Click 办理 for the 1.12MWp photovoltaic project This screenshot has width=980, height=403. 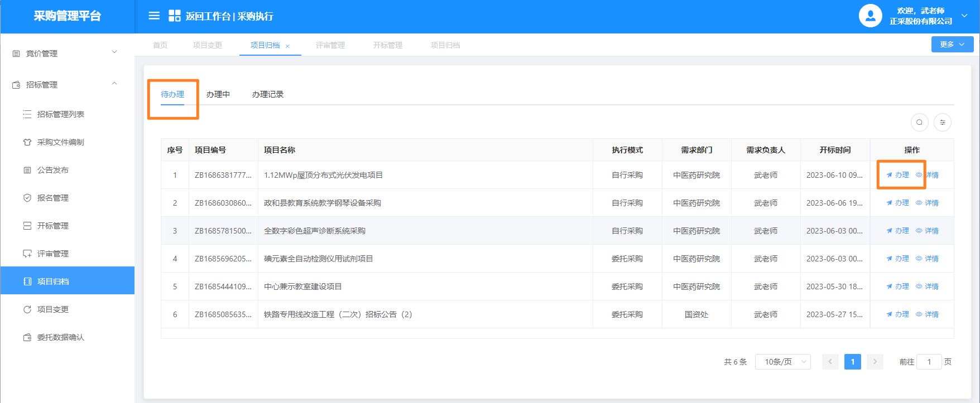(898, 175)
